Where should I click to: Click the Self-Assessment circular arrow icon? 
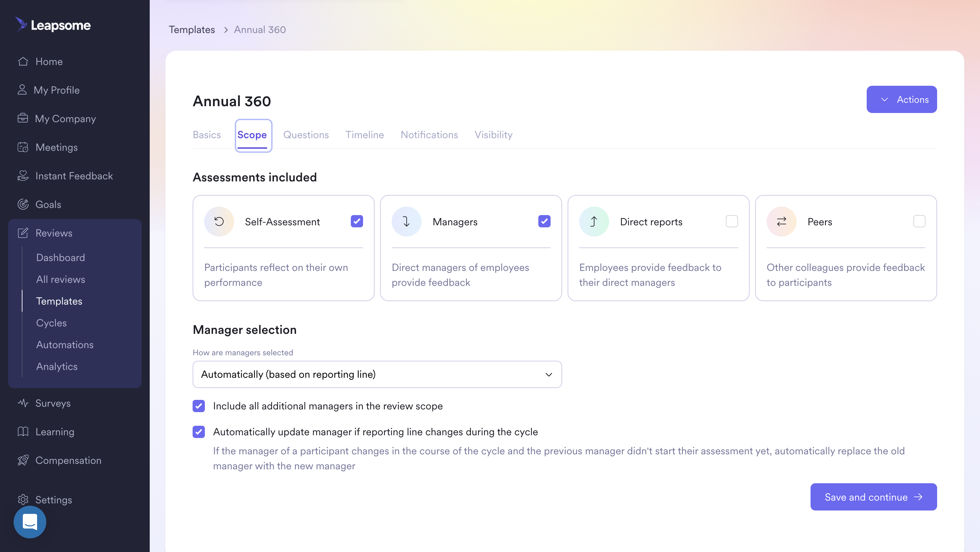pos(219,222)
